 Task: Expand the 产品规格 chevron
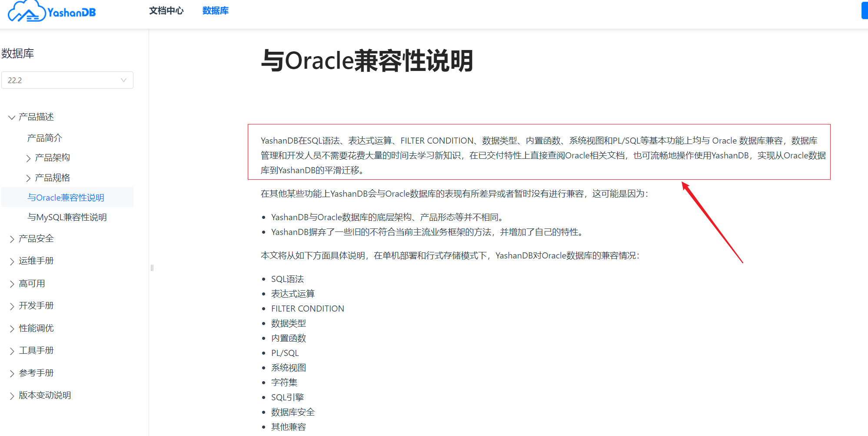click(29, 178)
